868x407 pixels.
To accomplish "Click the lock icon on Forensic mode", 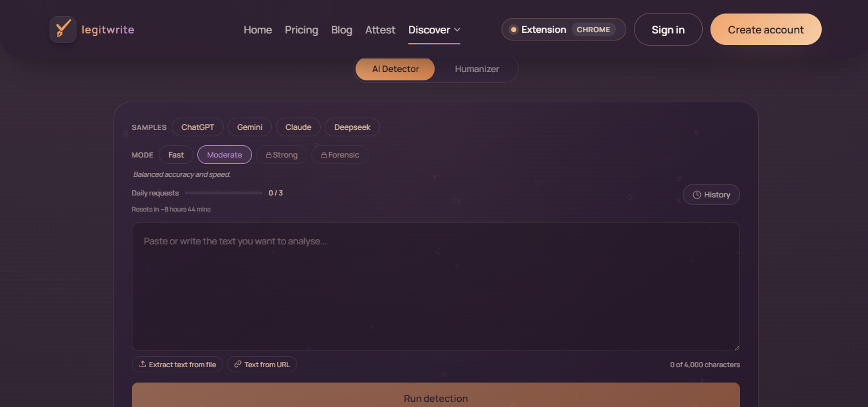I will tap(324, 155).
